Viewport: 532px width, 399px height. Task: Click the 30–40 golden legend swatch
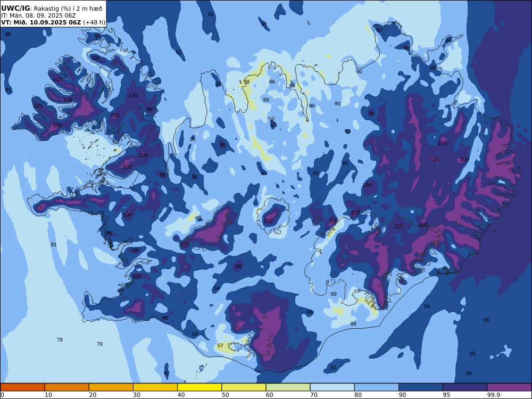point(155,387)
